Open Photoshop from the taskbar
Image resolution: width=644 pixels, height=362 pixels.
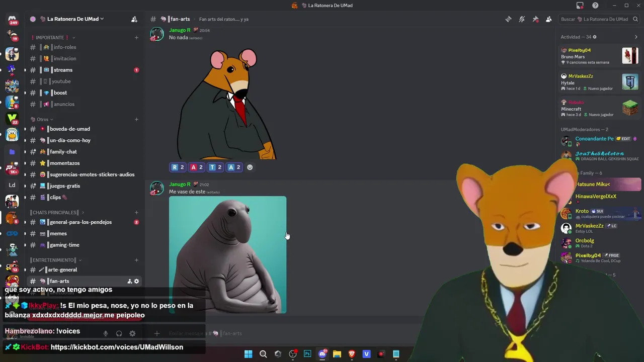pyautogui.click(x=307, y=354)
